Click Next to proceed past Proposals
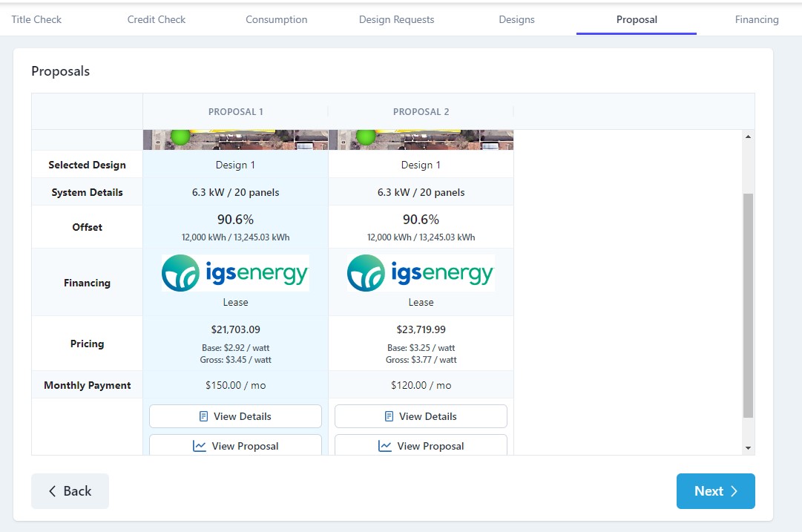802x532 pixels. click(714, 491)
